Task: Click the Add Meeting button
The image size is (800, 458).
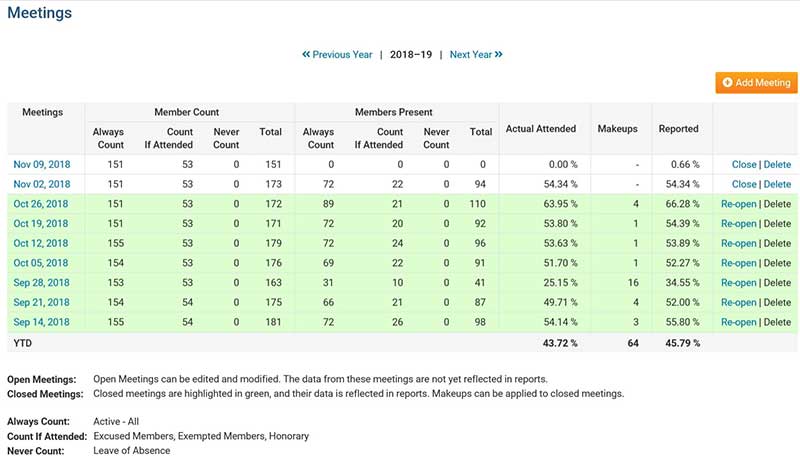Action: [x=756, y=83]
